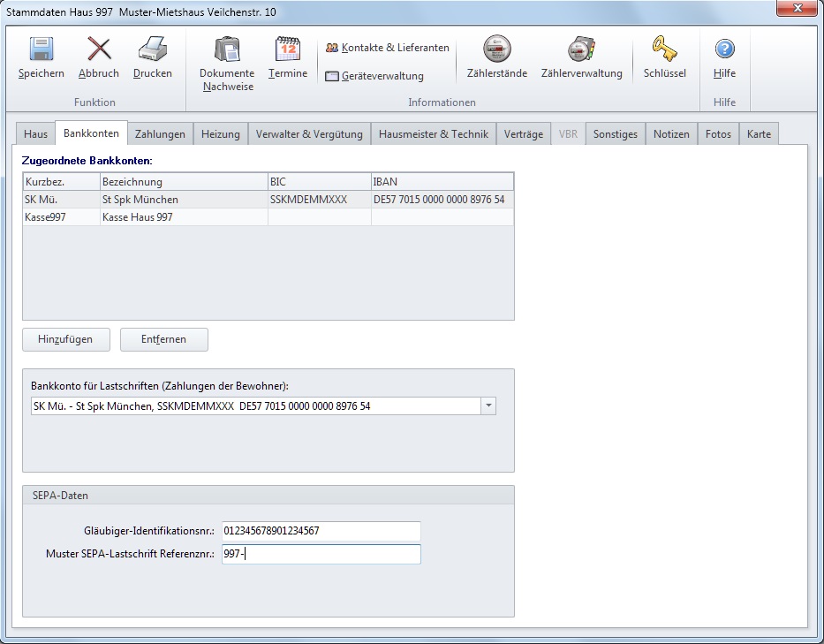
Task: Select the SK Mü. row
Action: coord(268,200)
